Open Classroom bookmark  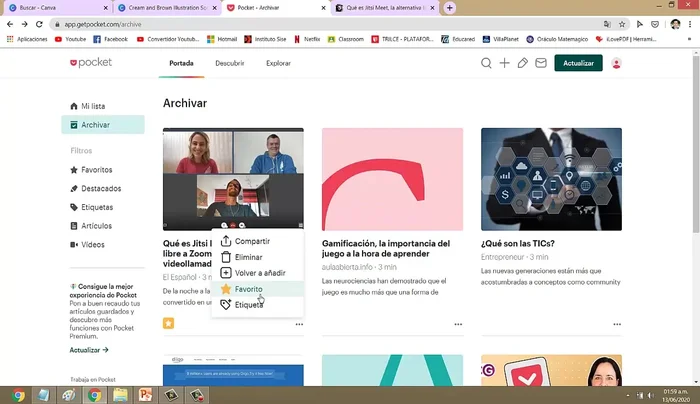(346, 39)
